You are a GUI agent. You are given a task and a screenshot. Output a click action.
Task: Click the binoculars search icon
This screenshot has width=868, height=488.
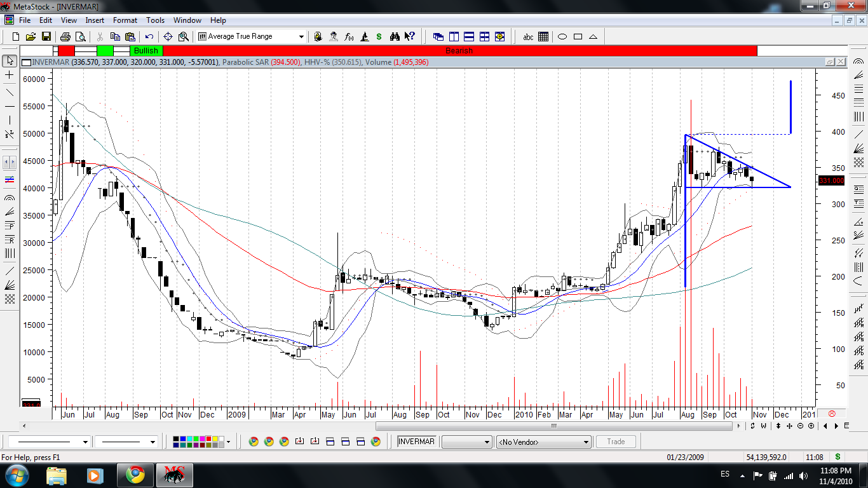point(395,37)
